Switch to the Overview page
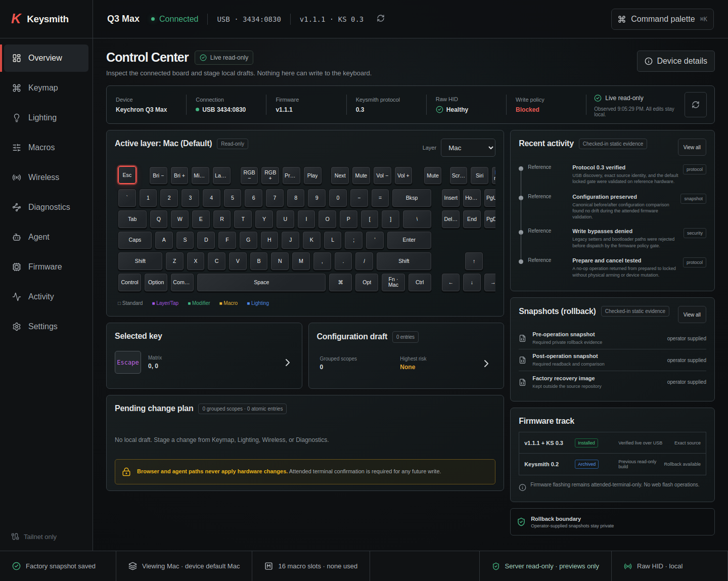Screen dimensions: 728x581 45,58
